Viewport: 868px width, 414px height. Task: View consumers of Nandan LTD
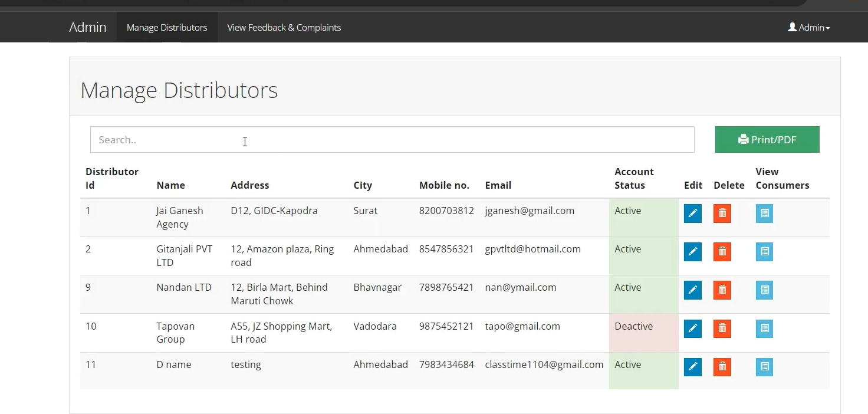(764, 290)
